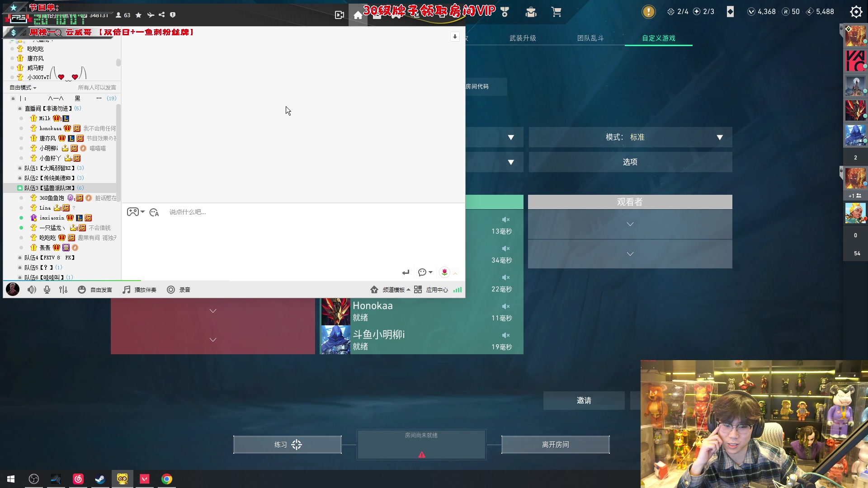The image size is (868, 488).
Task: Open the 模式: 标准 mode dropdown
Action: [630, 137]
